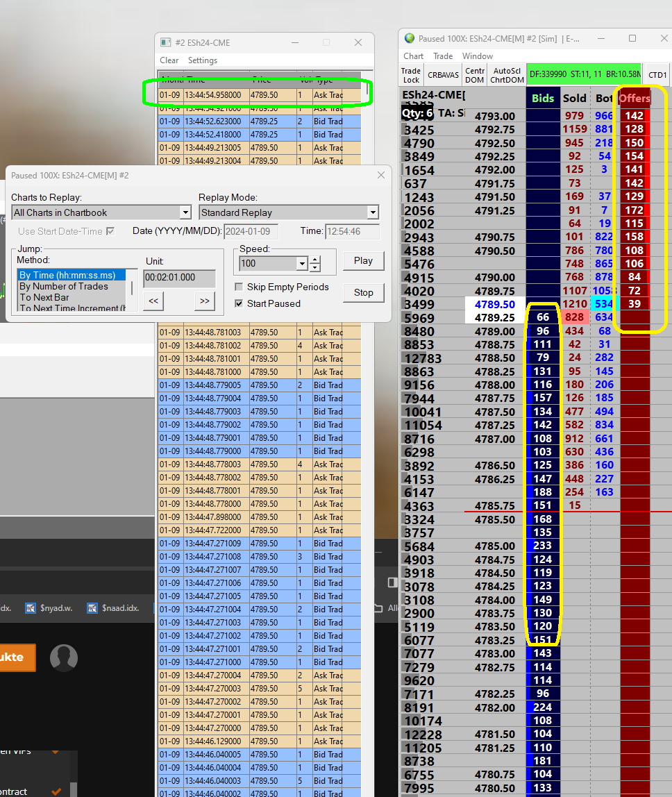
Task: Click the status bar DF:339990 indicator
Action: click(585, 75)
